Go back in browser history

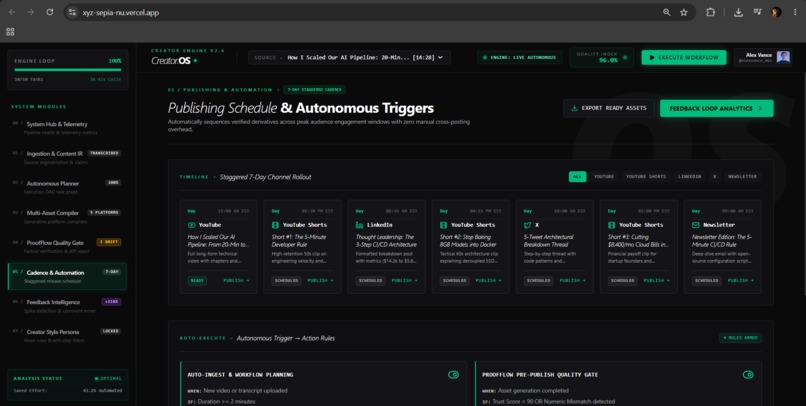[x=12, y=12]
